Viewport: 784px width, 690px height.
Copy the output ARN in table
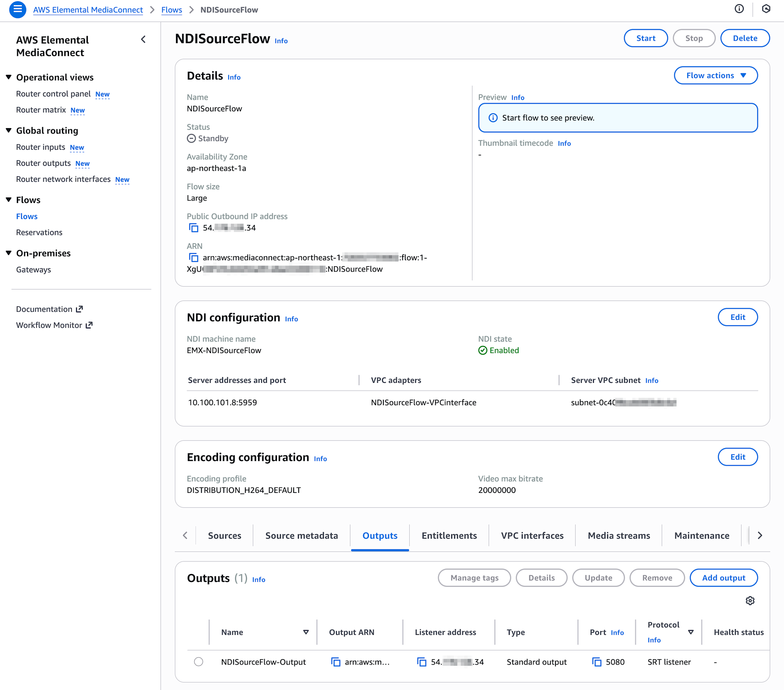pyautogui.click(x=336, y=662)
